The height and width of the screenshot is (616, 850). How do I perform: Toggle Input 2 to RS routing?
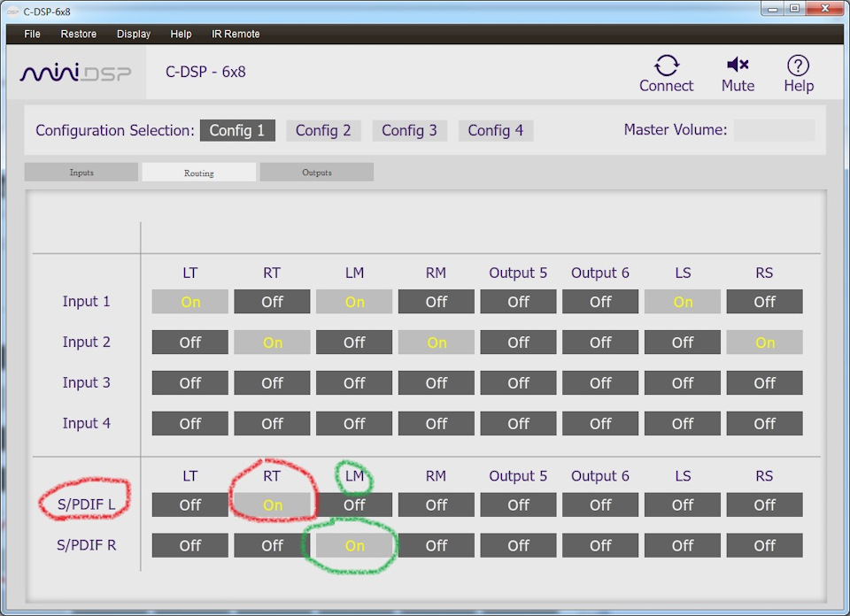[x=764, y=343]
